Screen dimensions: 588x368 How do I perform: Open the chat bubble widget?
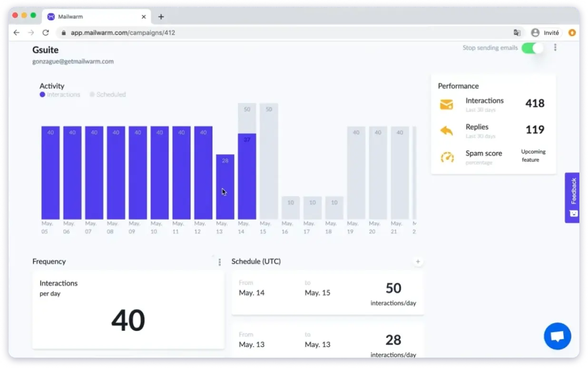click(x=557, y=336)
